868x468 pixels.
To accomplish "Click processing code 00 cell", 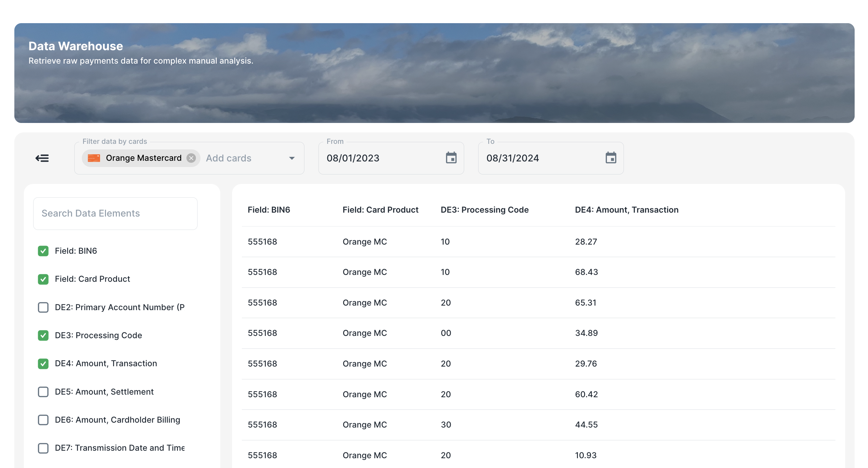I will (x=446, y=333).
